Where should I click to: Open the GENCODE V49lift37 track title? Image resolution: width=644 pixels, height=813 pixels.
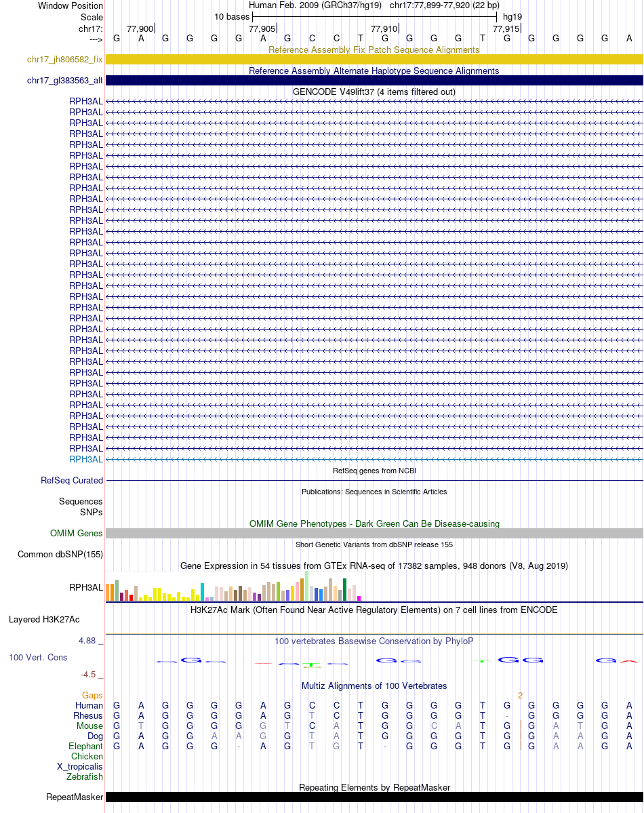point(374,92)
